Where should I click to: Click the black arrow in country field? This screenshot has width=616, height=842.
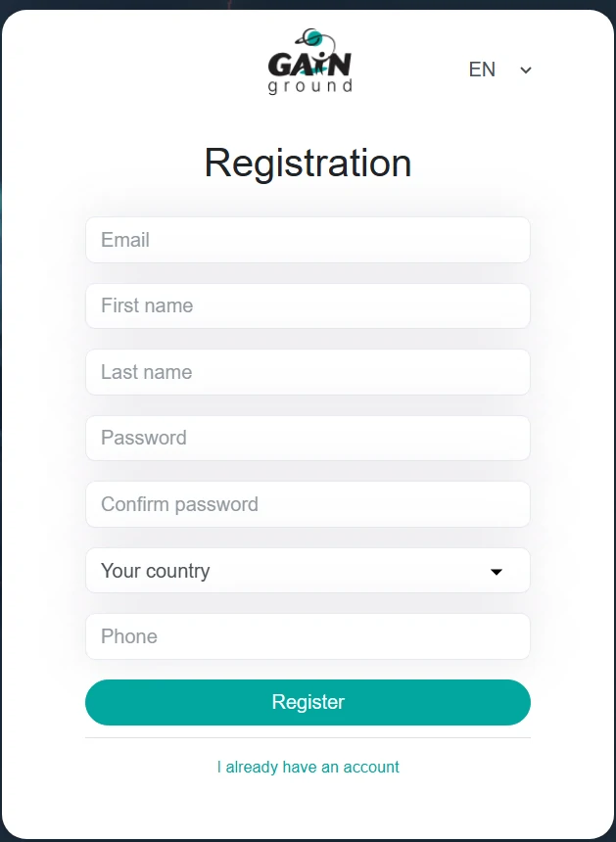click(x=497, y=572)
